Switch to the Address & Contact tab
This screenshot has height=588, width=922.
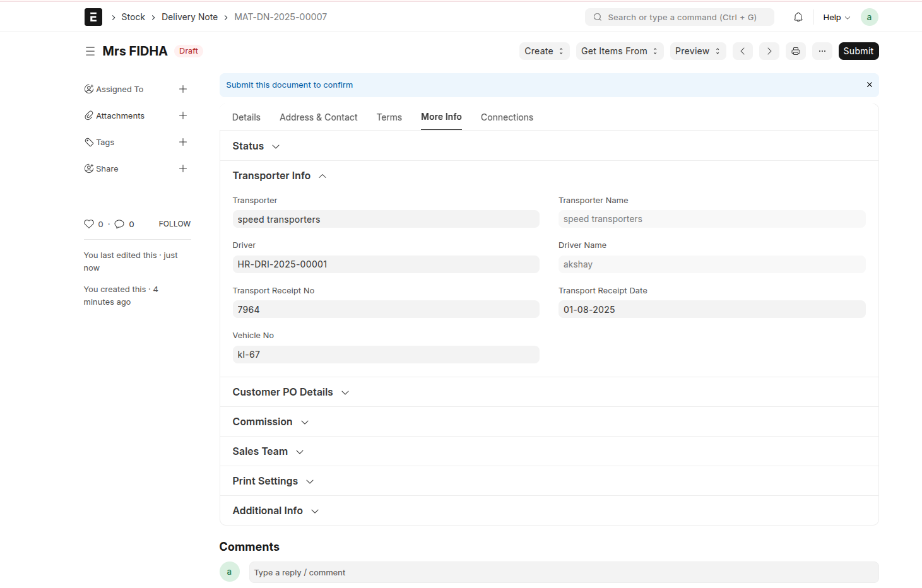pos(318,117)
